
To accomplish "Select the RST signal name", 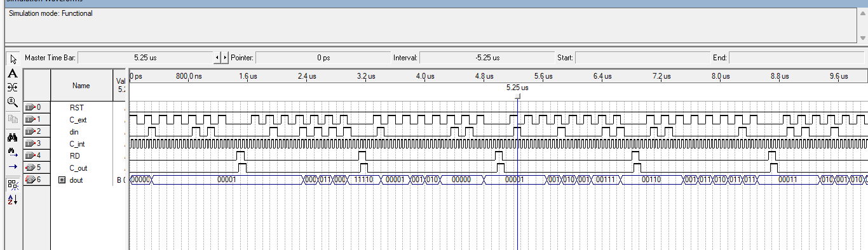I will pyautogui.click(x=76, y=108).
